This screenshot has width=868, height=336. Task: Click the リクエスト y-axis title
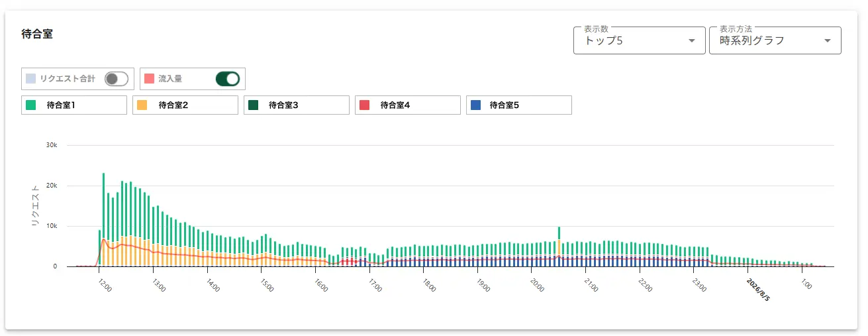point(36,206)
